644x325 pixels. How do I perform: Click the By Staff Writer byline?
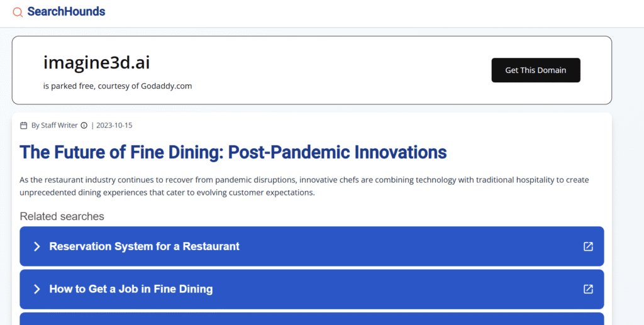coord(54,125)
